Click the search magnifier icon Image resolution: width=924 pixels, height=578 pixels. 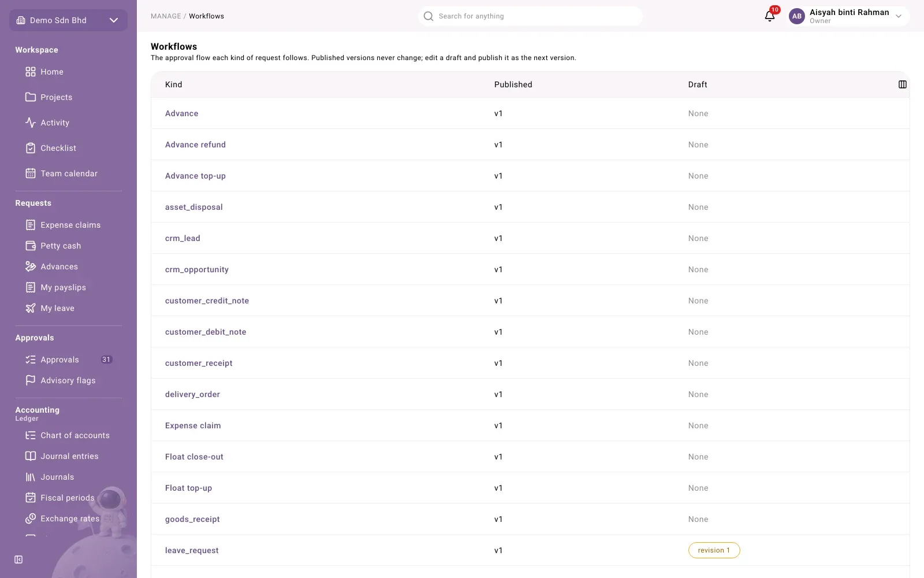tap(429, 16)
